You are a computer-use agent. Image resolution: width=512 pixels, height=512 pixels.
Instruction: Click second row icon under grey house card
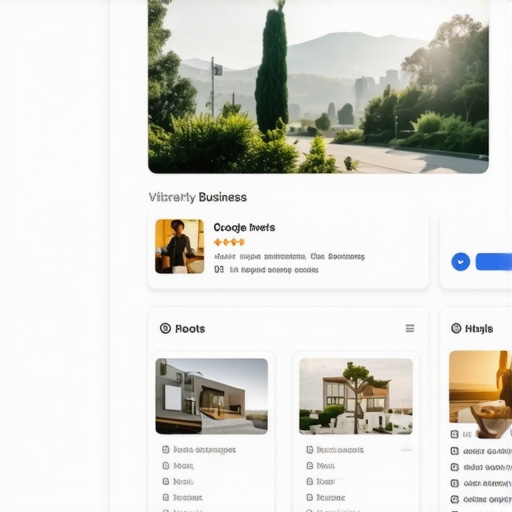166,466
